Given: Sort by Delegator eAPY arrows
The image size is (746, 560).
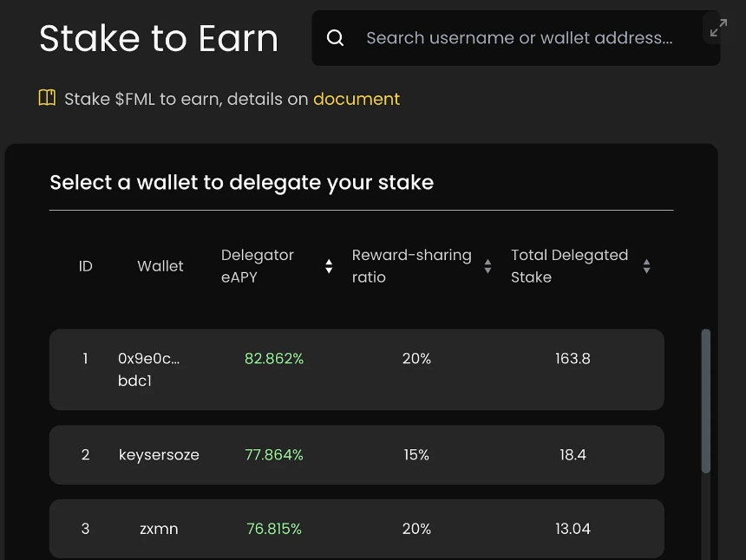Looking at the screenshot, I should [x=329, y=266].
